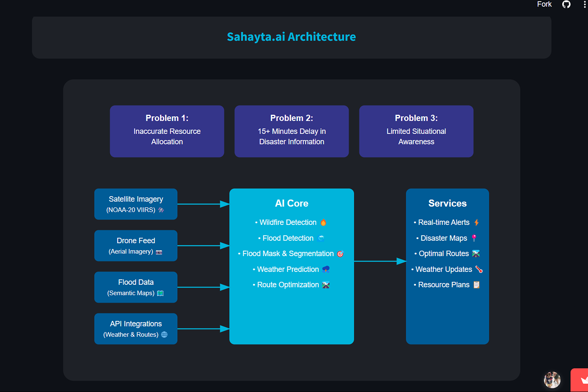Viewport: 588px width, 392px height.
Task: Click the globe icon in API Integrations
Action: (x=164, y=334)
